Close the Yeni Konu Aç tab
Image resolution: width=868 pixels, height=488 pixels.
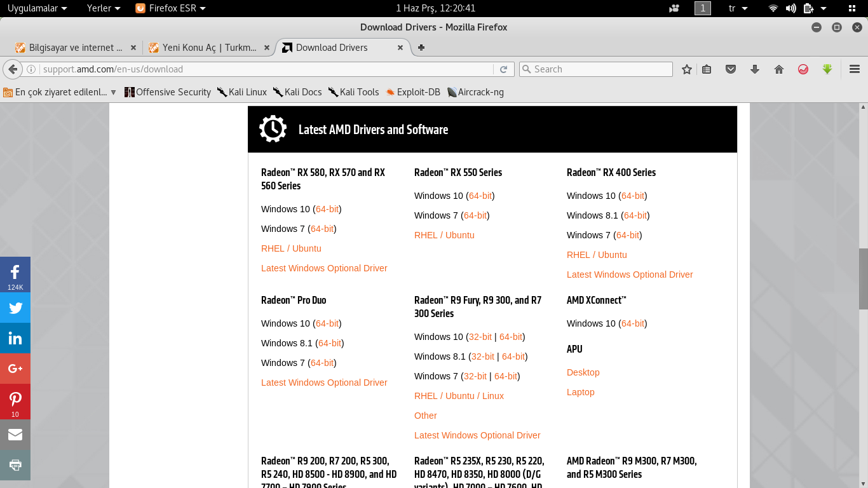(267, 48)
